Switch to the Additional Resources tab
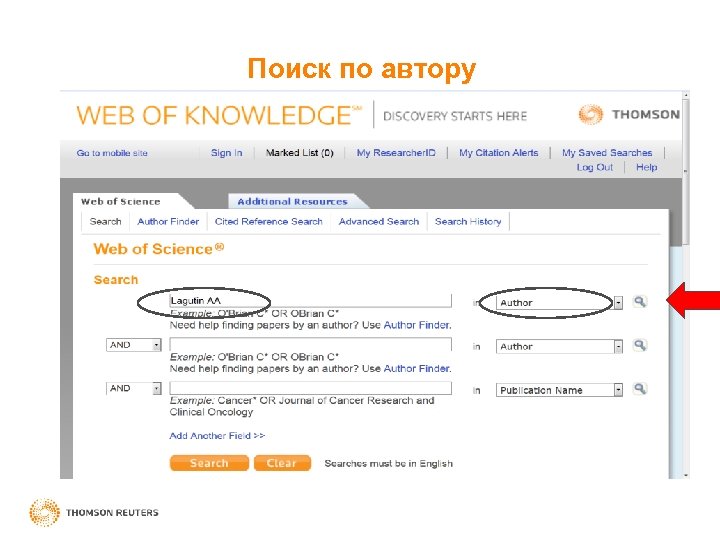The width and height of the screenshot is (720, 540). [x=292, y=201]
